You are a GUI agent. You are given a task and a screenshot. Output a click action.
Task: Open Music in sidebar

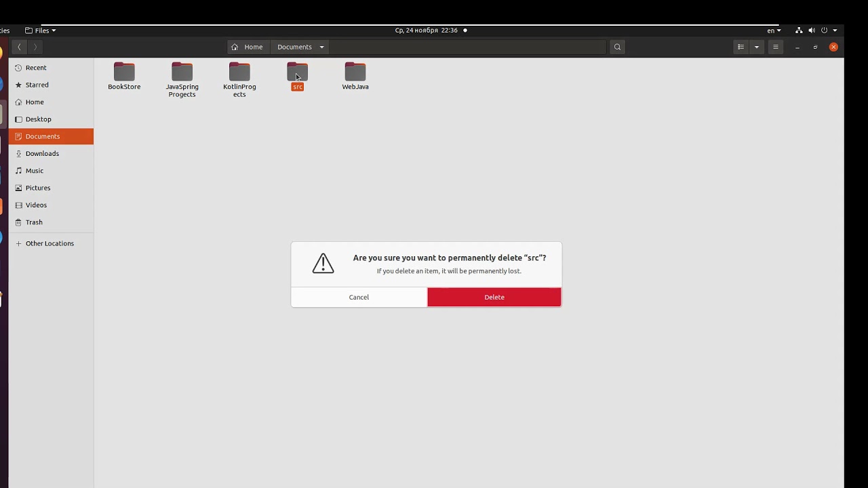52,171
